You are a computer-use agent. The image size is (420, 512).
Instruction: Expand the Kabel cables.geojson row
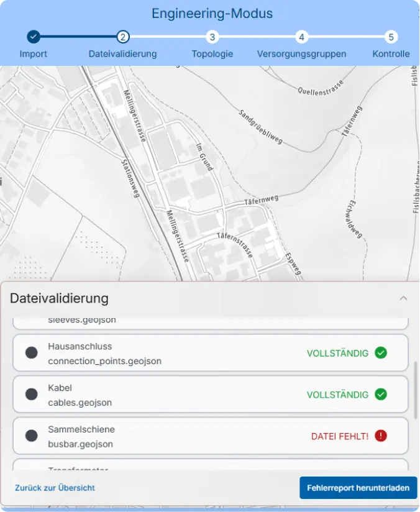[x=211, y=394]
